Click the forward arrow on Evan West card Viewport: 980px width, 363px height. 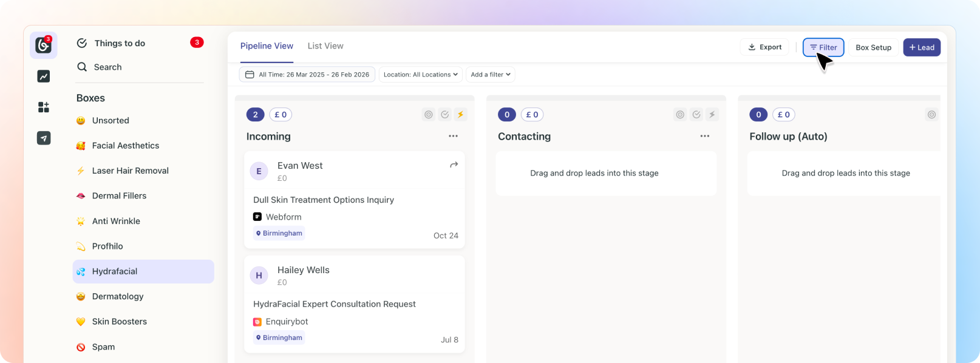[454, 165]
